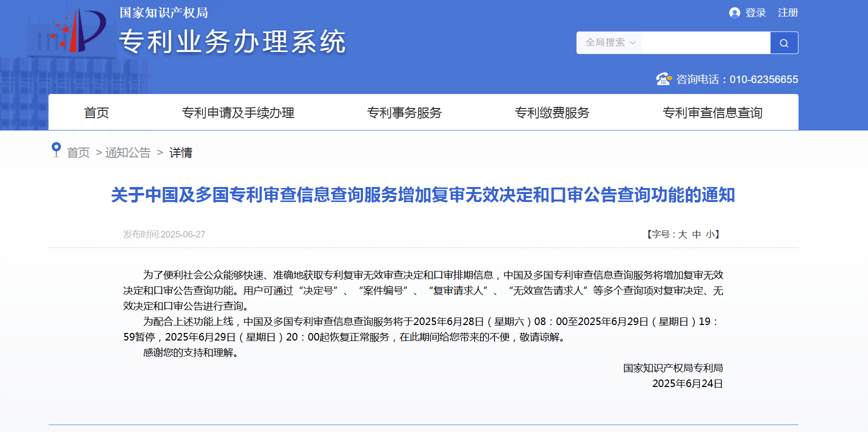This screenshot has height=432, width=868.
Task: Set font size to 大
Action: pyautogui.click(x=682, y=234)
